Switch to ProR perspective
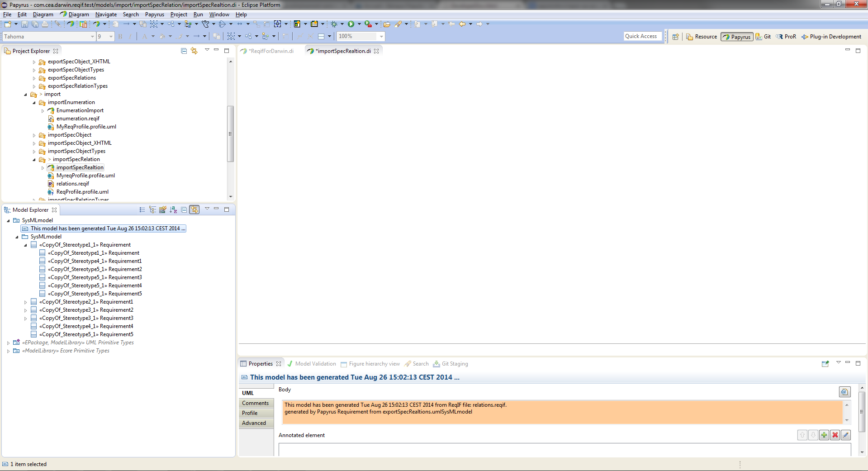Image resolution: width=868 pixels, height=471 pixels. tap(786, 37)
